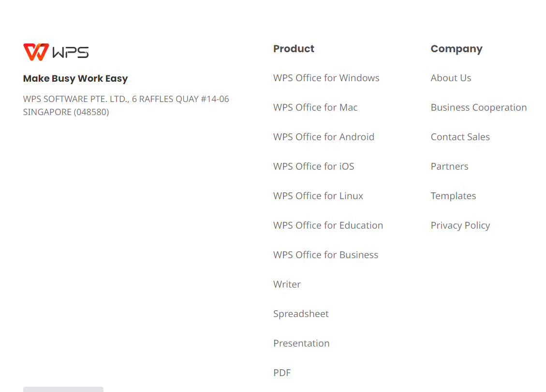The image size is (546, 392).
Task: Click the Contact Sales link
Action: coord(460,137)
